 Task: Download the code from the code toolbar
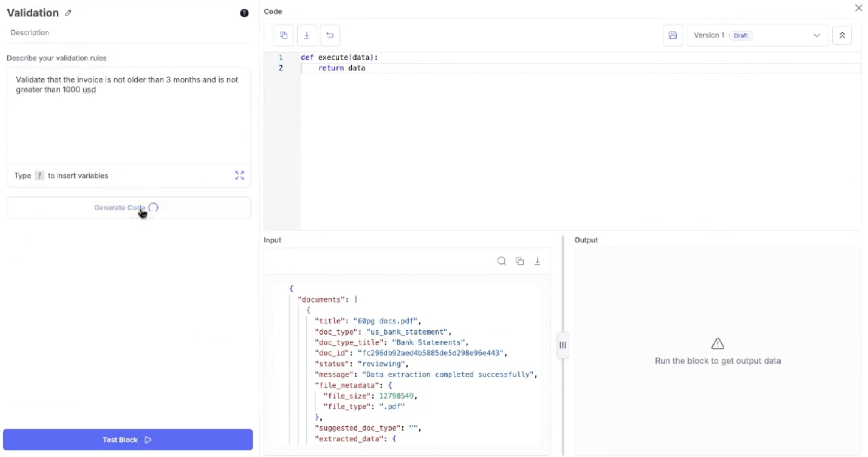tap(307, 35)
